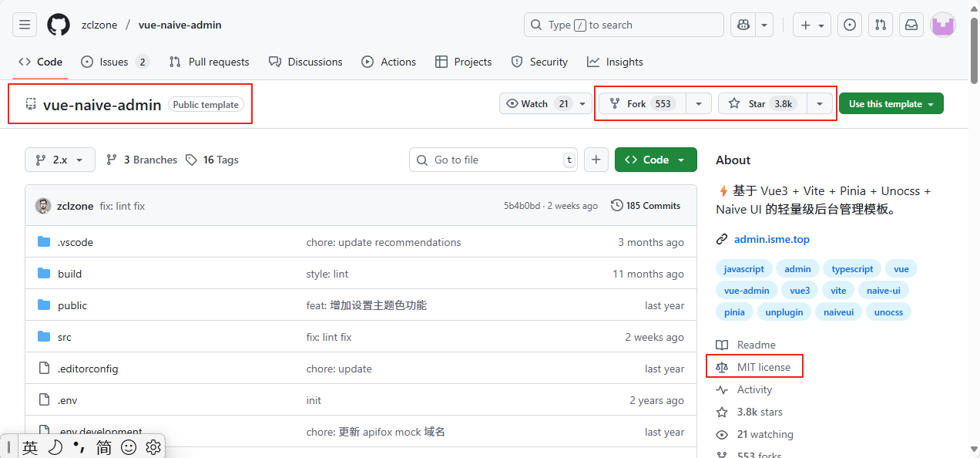The width and height of the screenshot is (980, 458).
Task: View 21 watching link
Action: click(765, 434)
